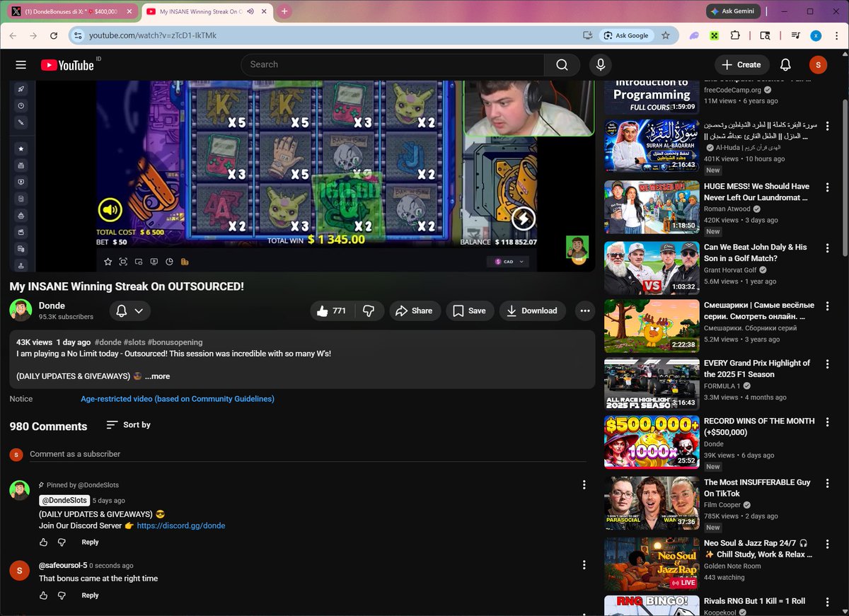Click the search magnifier button

562,64
